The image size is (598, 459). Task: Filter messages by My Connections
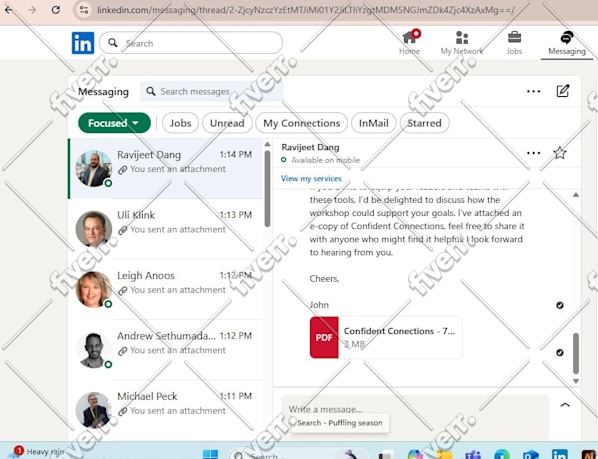301,123
